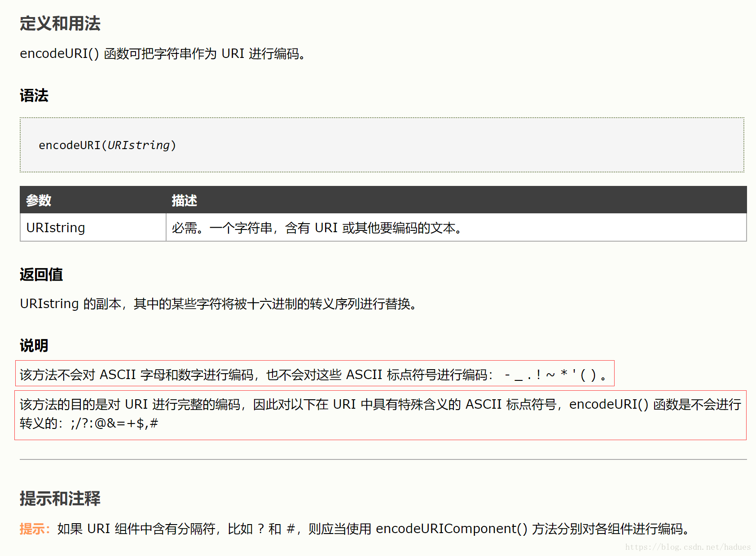The height and width of the screenshot is (556, 756).
Task: Select the URIstring parameter cell
Action: coord(55,228)
